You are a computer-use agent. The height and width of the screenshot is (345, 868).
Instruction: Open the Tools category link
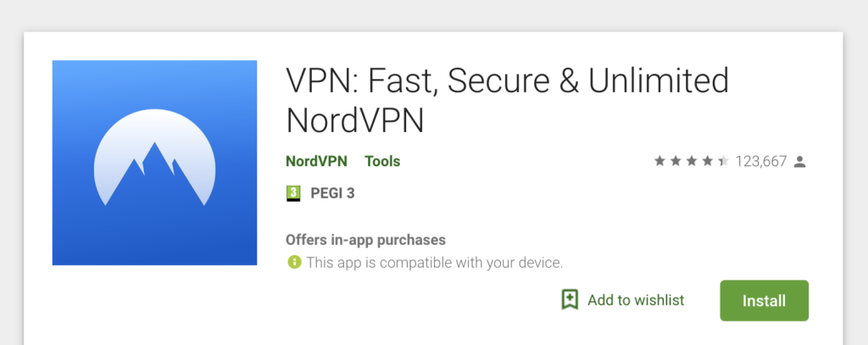click(x=382, y=161)
